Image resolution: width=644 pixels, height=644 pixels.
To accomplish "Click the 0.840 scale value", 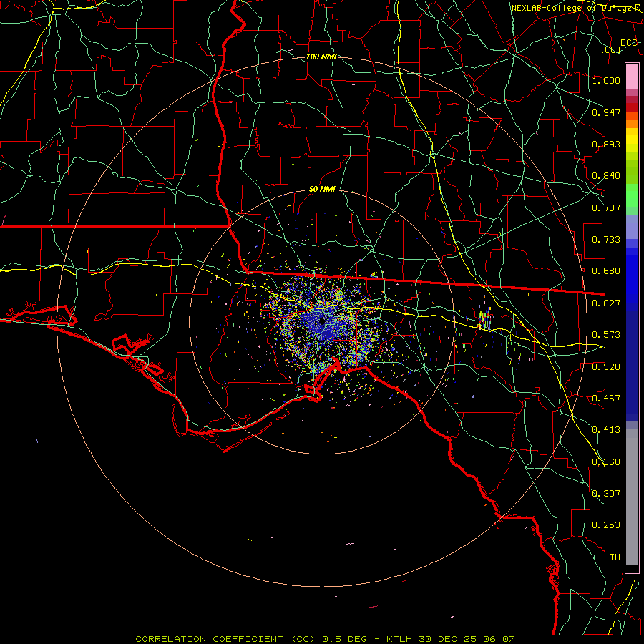I will pyautogui.click(x=606, y=176).
